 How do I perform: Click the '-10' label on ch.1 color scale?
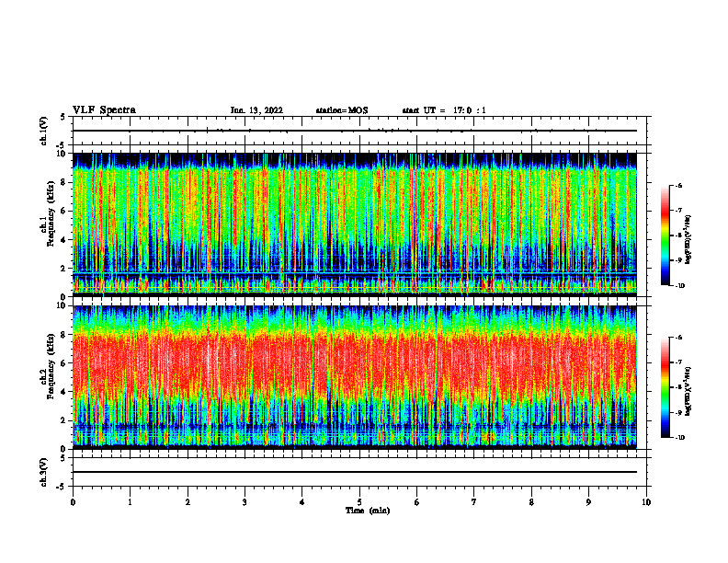tap(679, 286)
